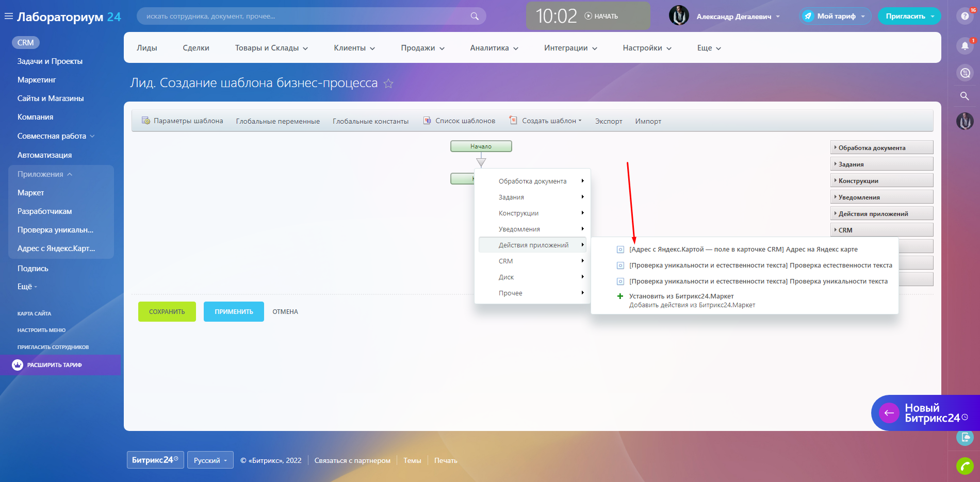Image resolution: width=980 pixels, height=482 pixels.
Task: Open notifications bell icon
Action: click(x=965, y=46)
